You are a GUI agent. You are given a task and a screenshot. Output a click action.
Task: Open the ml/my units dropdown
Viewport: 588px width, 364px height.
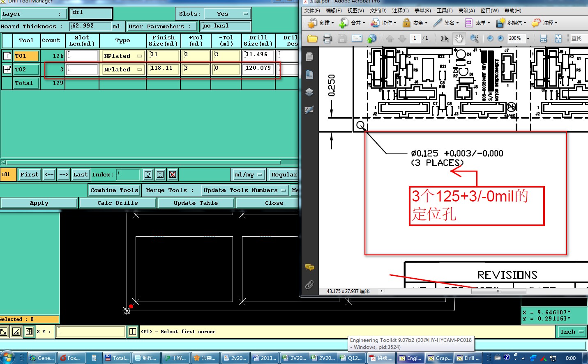248,174
